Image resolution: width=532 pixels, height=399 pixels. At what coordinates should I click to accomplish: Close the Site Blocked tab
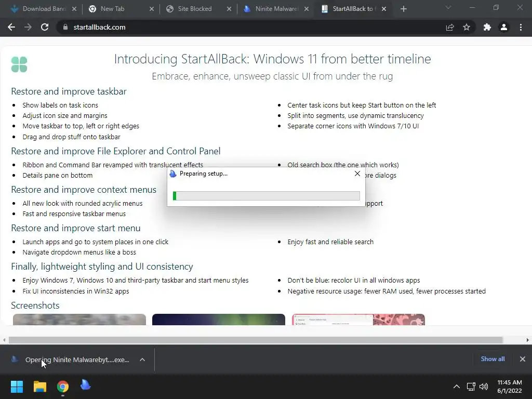tap(229, 9)
